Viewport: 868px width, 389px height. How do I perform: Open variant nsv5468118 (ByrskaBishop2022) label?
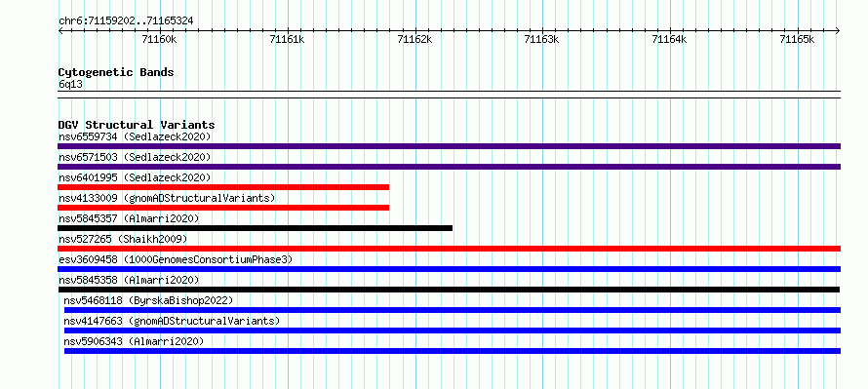[148, 300]
